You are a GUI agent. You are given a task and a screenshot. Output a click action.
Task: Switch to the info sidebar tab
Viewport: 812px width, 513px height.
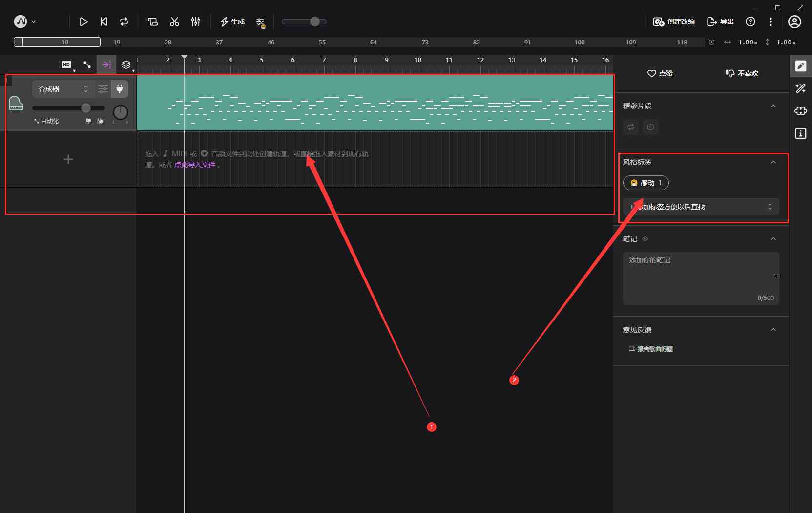801,133
